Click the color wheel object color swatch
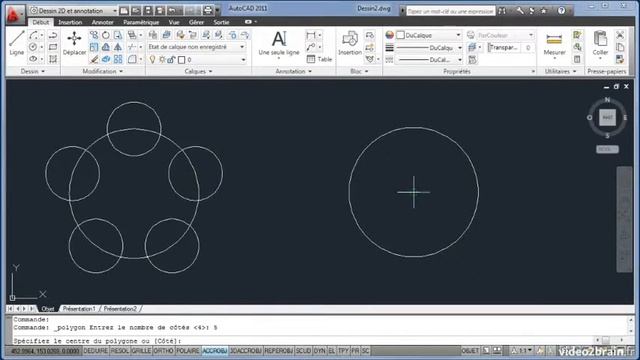640x360 pixels. [x=389, y=36]
